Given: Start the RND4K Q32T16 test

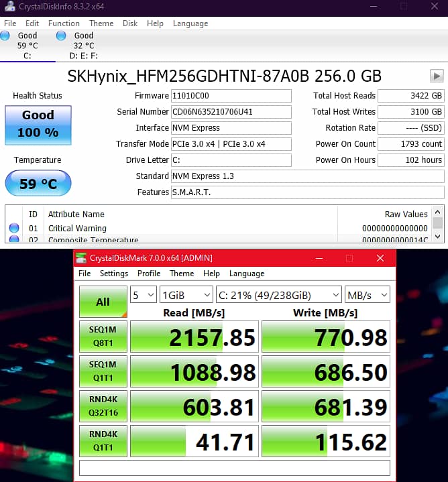Looking at the screenshot, I should (x=103, y=406).
